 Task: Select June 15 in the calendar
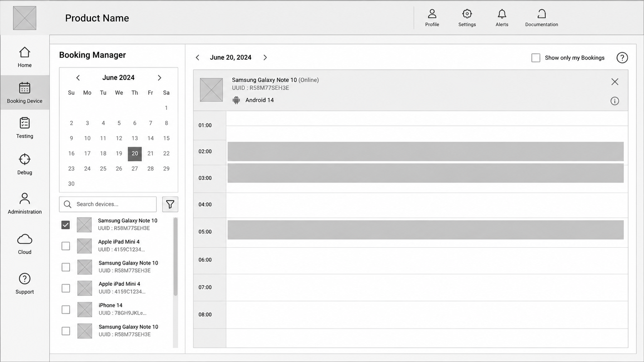click(166, 138)
